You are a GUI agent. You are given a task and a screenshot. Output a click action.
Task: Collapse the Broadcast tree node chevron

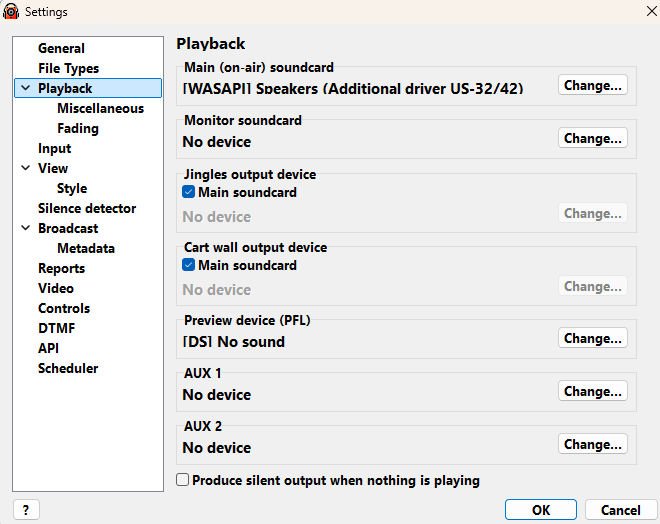26,228
